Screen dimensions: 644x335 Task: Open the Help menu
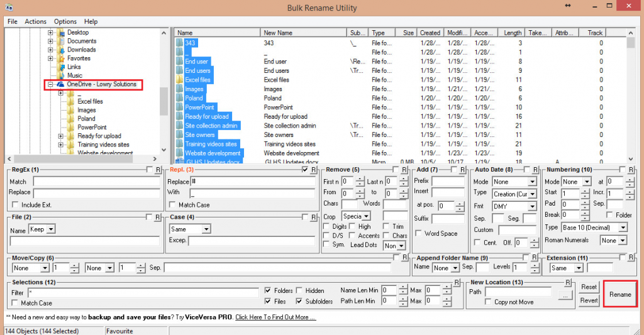pos(91,21)
